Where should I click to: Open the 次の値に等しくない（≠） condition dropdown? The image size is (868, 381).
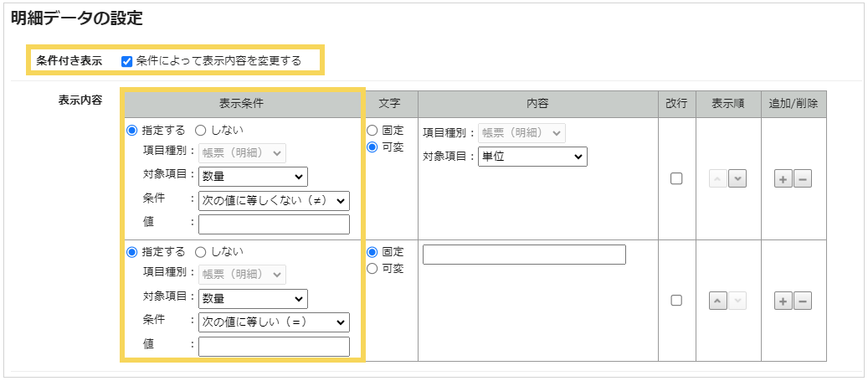coord(274,200)
